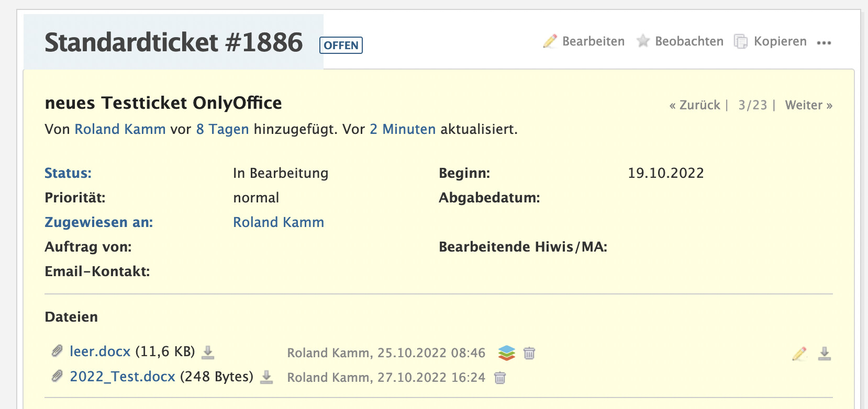Delete 2022_Test.docx via its trash icon

point(500,378)
